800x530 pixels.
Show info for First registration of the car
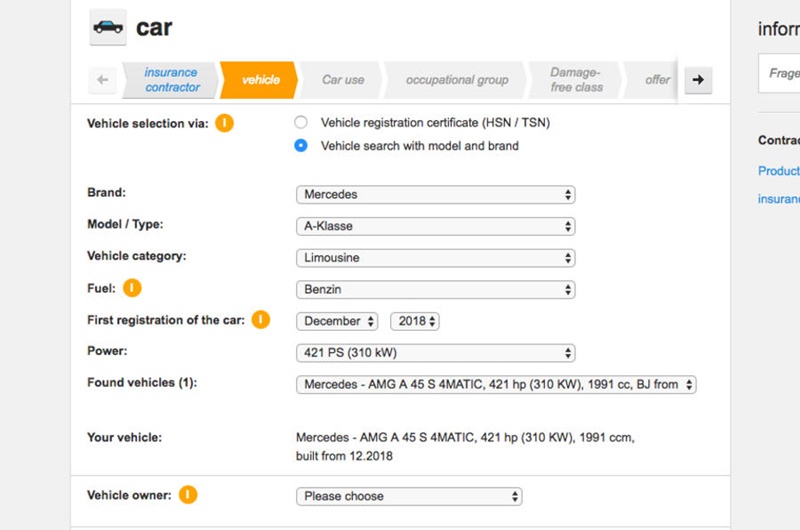click(x=261, y=320)
